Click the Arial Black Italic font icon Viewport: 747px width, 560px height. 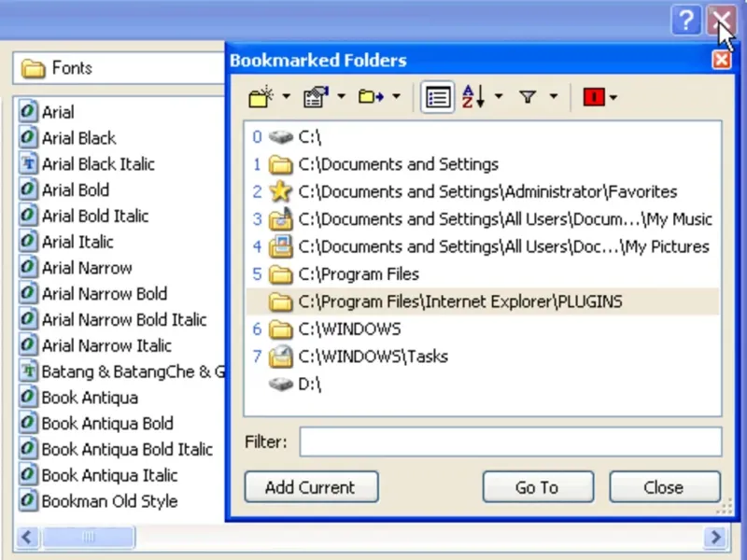click(x=28, y=163)
